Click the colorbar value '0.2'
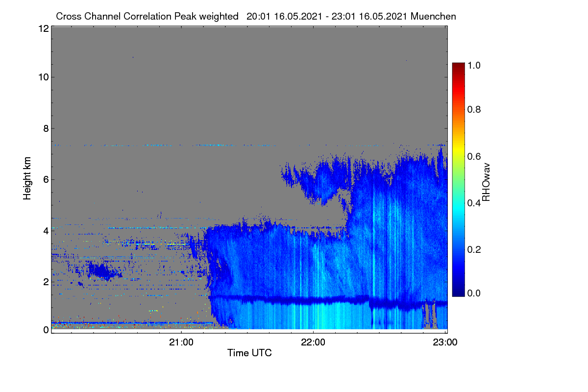Image resolution: width=588 pixels, height=392 pixels. pos(475,249)
